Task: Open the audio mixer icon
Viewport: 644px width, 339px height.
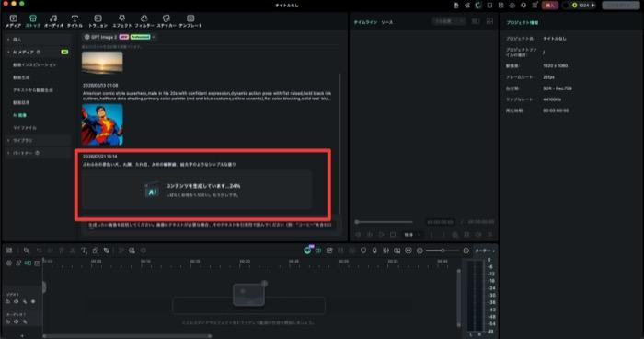Action: [x=385, y=251]
